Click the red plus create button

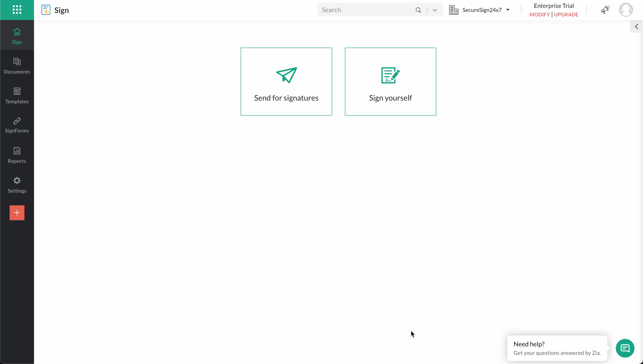point(17,213)
